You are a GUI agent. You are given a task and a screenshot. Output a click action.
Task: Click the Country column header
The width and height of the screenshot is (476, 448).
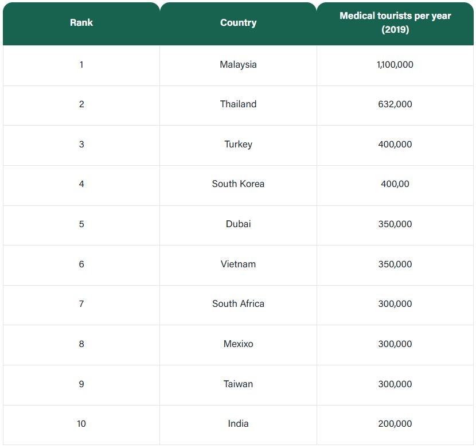[238, 23]
